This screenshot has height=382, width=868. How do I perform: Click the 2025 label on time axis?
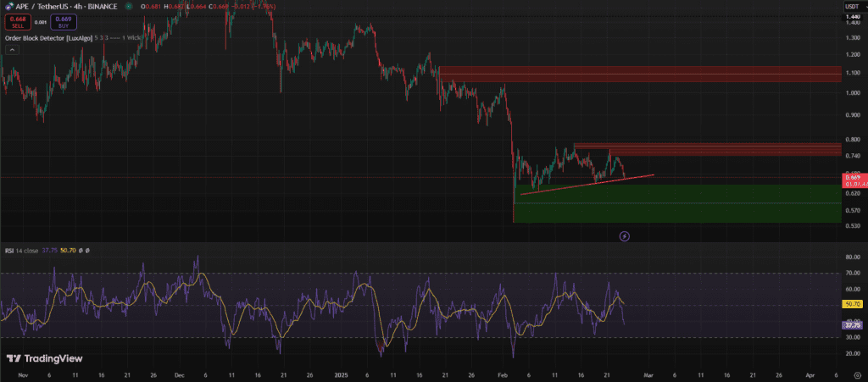tap(342, 373)
